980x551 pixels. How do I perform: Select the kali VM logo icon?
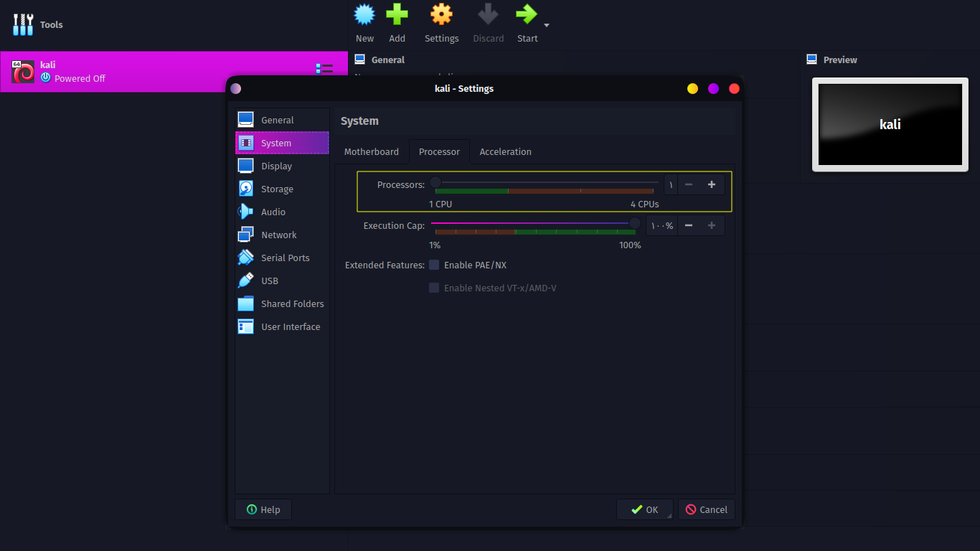23,72
